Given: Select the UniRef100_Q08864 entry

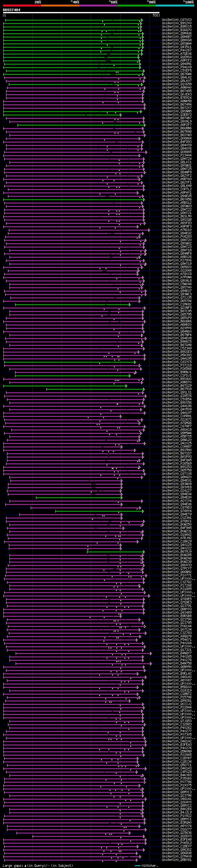Looking at the screenshot, I should tap(177, 138).
